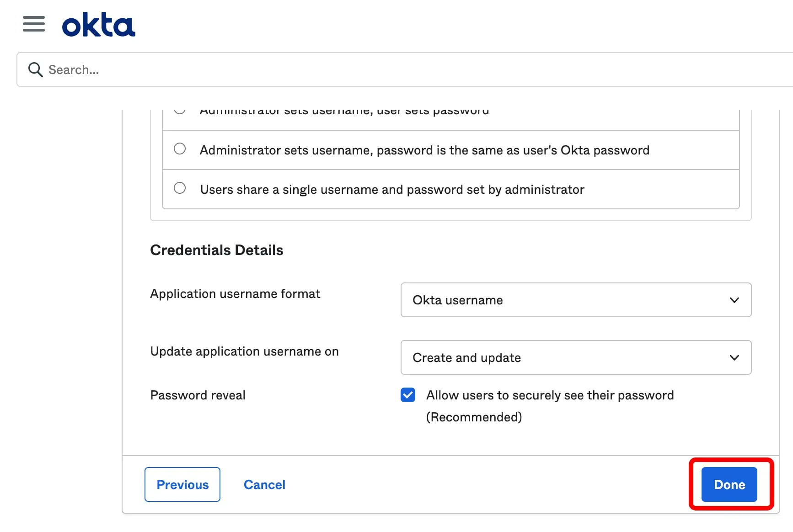
Task: Select 'password is the same as user's Okta password' option
Action: click(180, 149)
